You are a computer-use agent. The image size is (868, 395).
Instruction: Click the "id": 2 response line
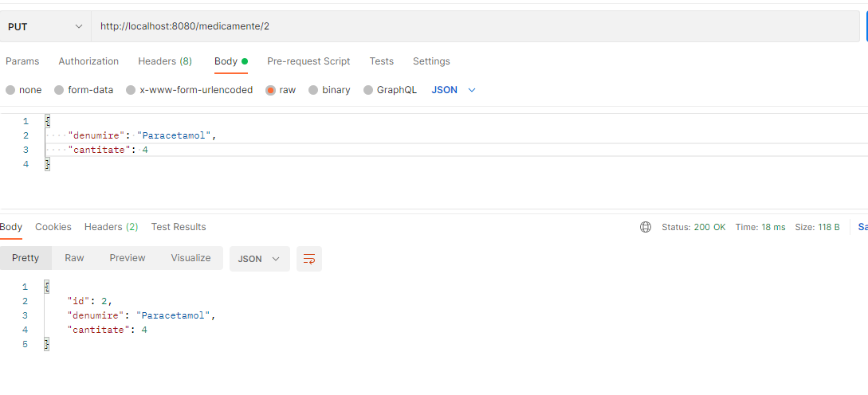90,301
